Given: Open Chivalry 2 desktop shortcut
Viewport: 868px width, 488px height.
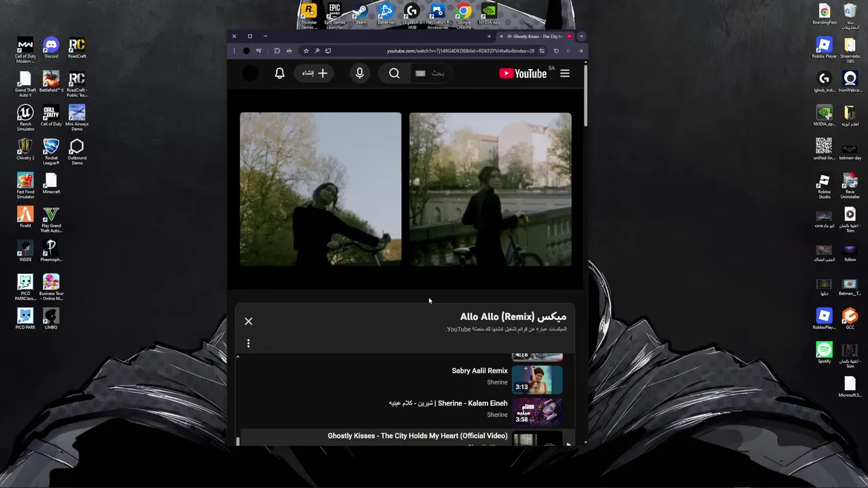Looking at the screenshot, I should [x=25, y=150].
